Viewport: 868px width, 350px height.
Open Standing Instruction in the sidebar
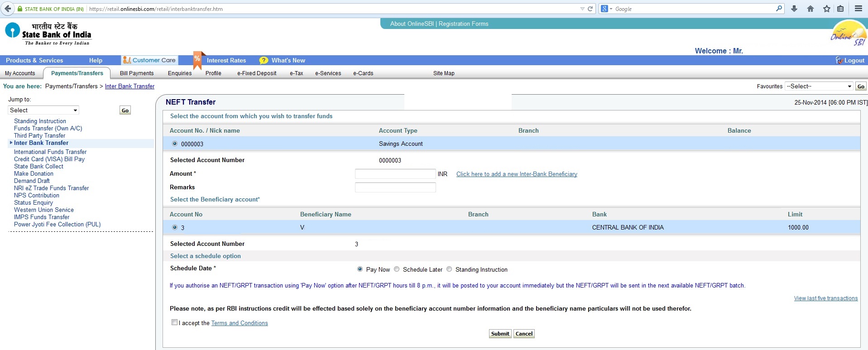pyautogui.click(x=40, y=121)
